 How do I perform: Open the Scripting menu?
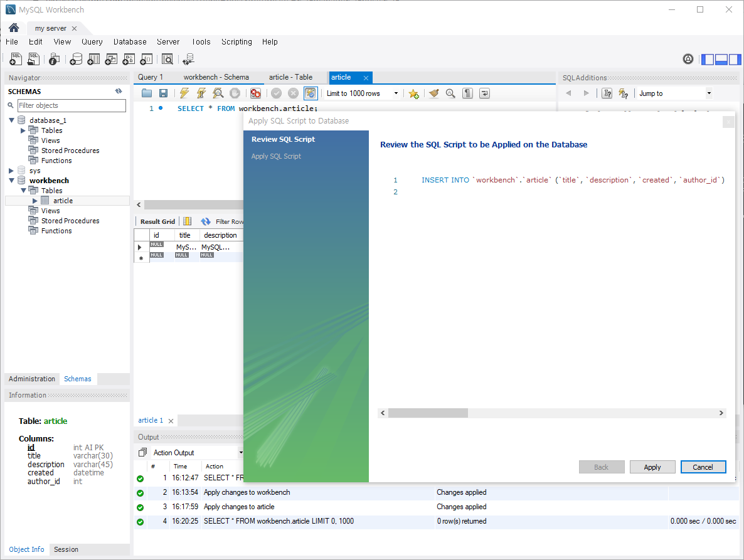pyautogui.click(x=236, y=42)
